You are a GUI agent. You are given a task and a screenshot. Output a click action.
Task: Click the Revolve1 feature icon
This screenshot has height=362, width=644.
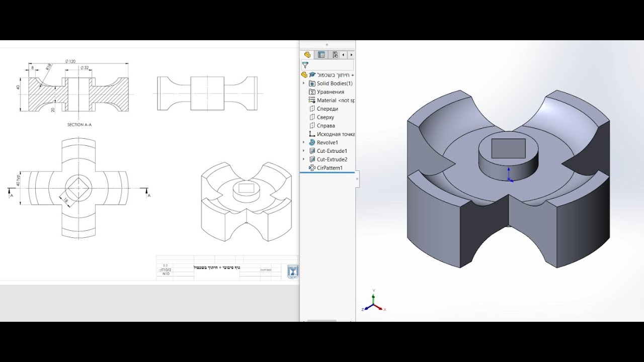tap(312, 143)
